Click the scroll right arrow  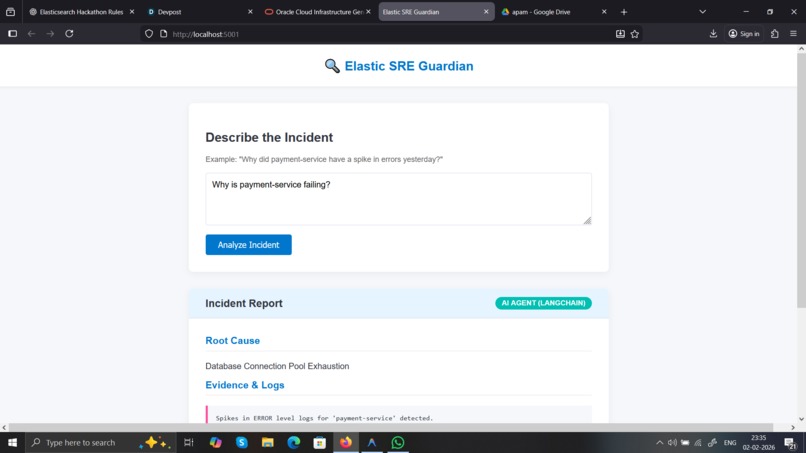tap(793, 427)
